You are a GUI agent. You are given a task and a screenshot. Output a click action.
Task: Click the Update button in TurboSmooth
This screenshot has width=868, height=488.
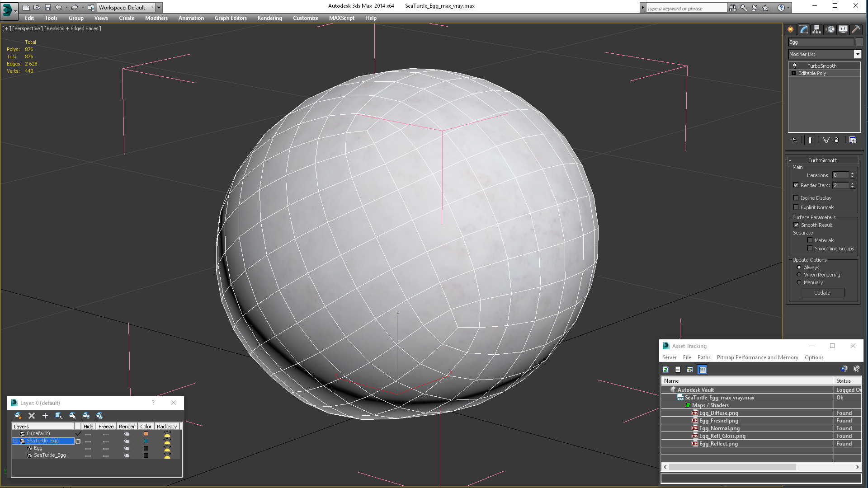(821, 292)
